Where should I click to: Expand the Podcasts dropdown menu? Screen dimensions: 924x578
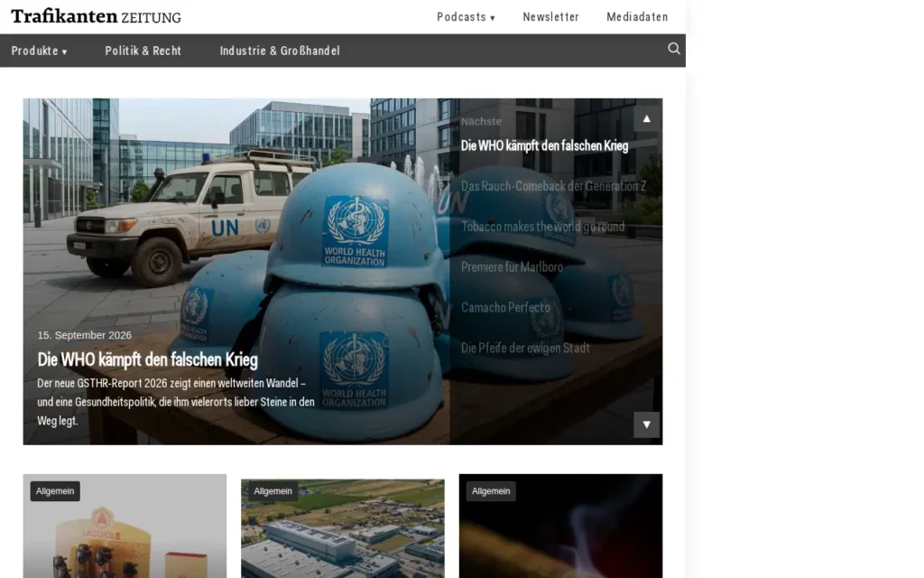pyautogui.click(x=466, y=17)
